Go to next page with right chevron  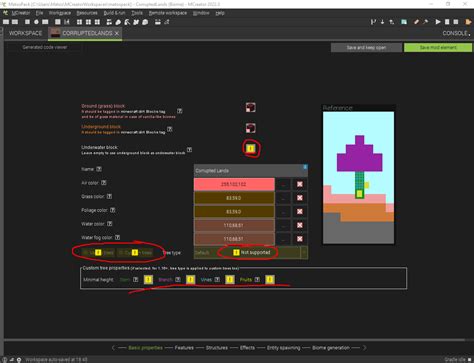tap(364, 348)
